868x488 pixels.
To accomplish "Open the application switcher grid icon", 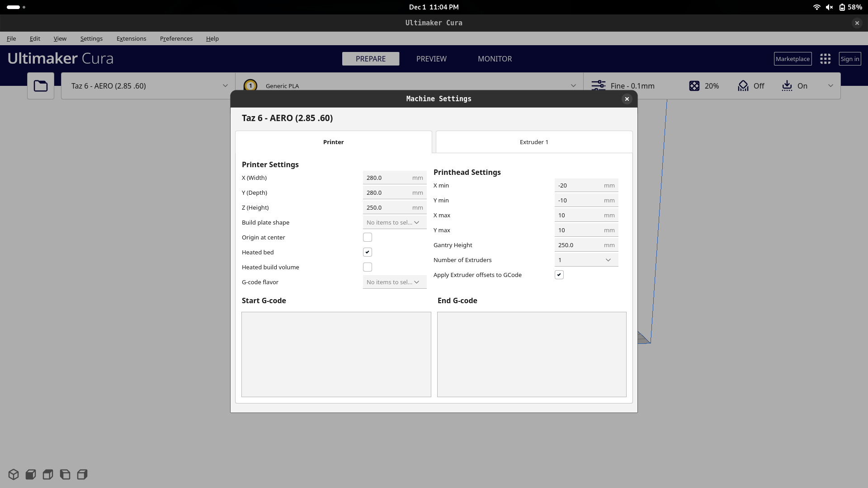I will 826,59.
